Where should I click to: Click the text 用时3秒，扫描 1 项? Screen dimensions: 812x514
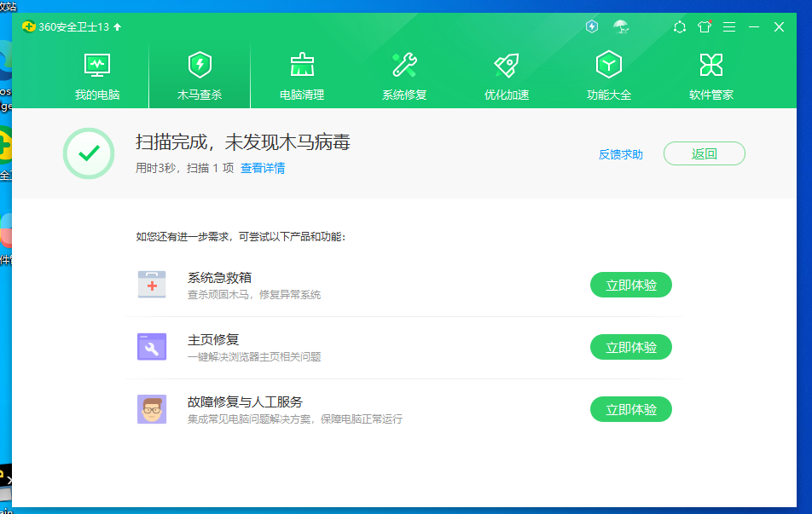[x=185, y=168]
